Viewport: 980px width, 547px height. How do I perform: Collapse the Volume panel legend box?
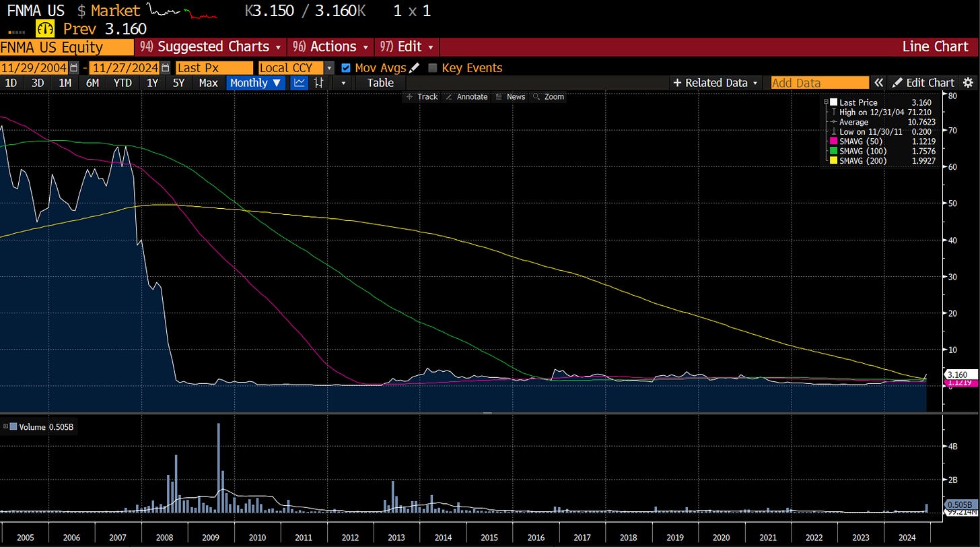pos(6,426)
